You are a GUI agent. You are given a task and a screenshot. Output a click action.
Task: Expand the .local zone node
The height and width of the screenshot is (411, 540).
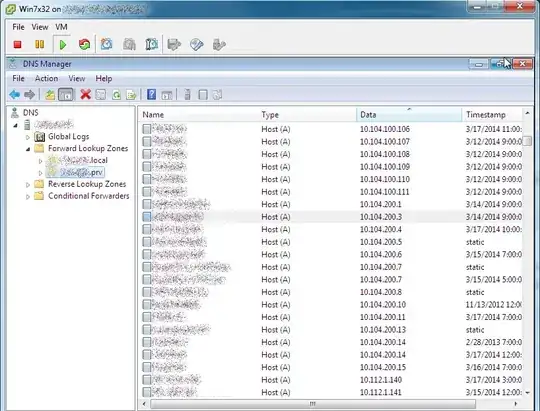pos(40,161)
